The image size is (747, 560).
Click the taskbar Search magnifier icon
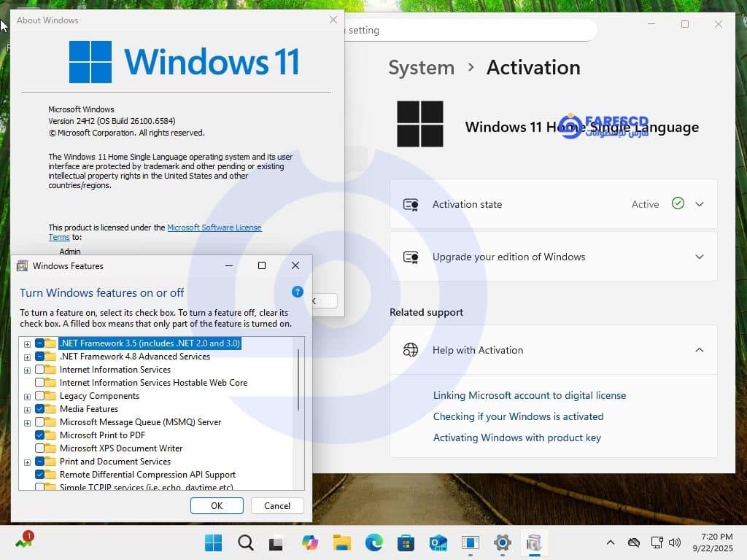[x=246, y=542]
